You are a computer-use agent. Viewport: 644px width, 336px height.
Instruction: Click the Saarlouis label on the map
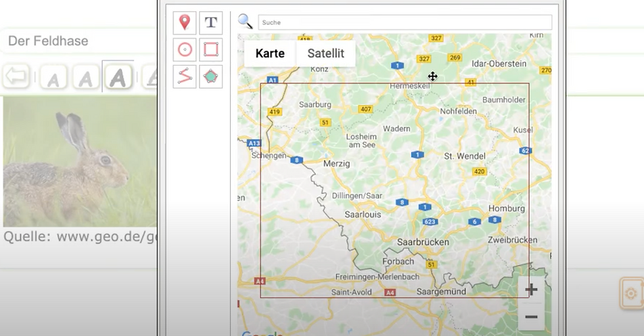coord(363,214)
